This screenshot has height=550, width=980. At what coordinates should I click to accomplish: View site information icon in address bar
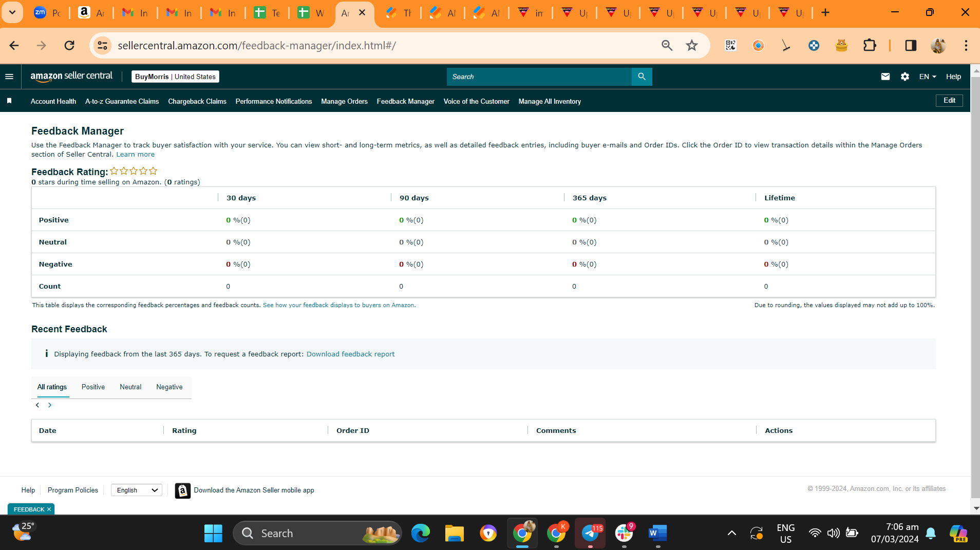pos(102,46)
